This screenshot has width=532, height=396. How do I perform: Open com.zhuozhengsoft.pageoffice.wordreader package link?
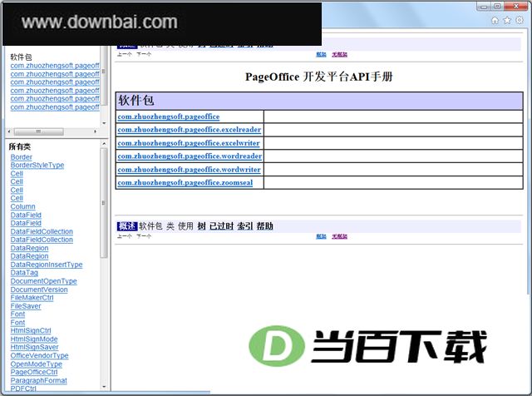point(190,156)
